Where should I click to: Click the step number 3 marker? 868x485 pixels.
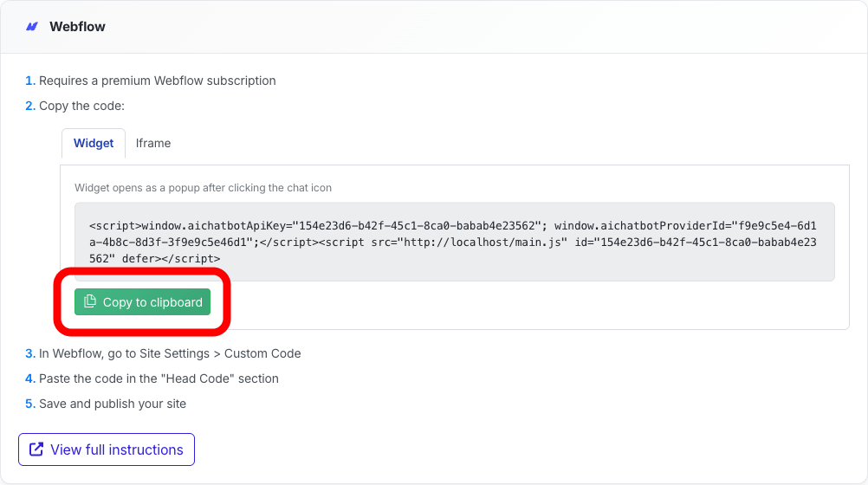pos(29,353)
